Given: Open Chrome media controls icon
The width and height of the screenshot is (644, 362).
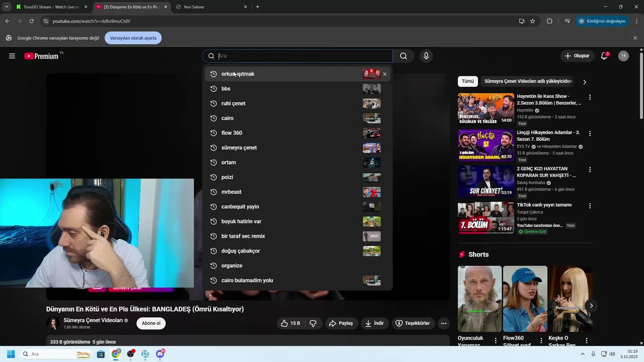Looking at the screenshot, I should [x=567, y=21].
